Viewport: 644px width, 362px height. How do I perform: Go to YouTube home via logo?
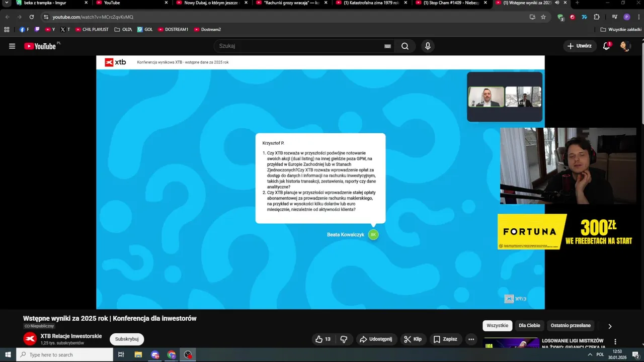tap(40, 46)
